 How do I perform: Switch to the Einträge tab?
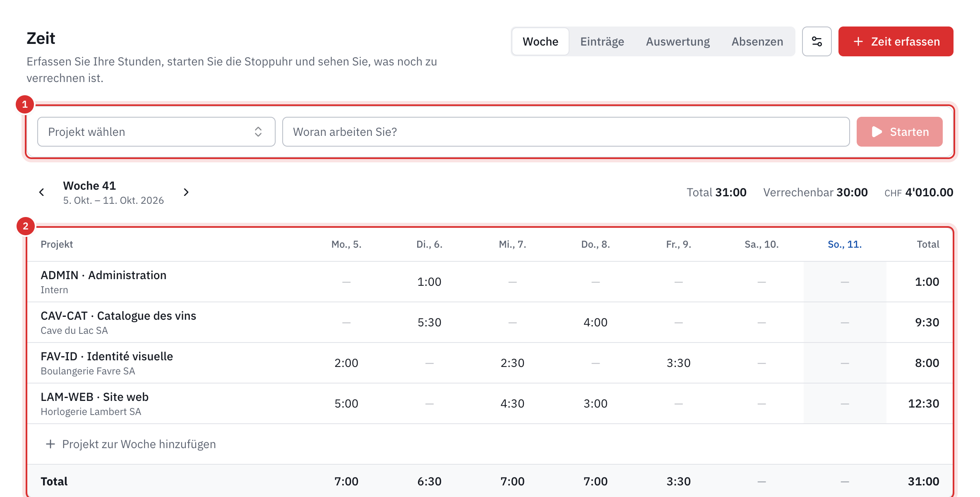pos(602,41)
